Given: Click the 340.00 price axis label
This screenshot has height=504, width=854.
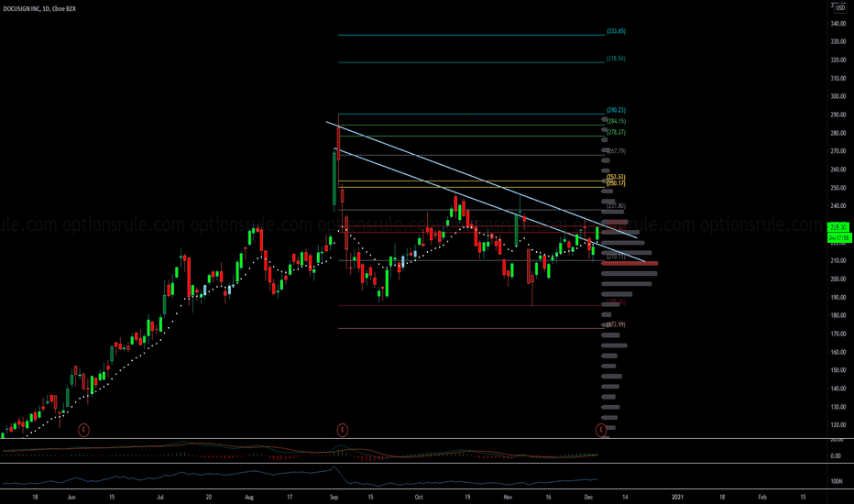Looking at the screenshot, I should pos(838,24).
